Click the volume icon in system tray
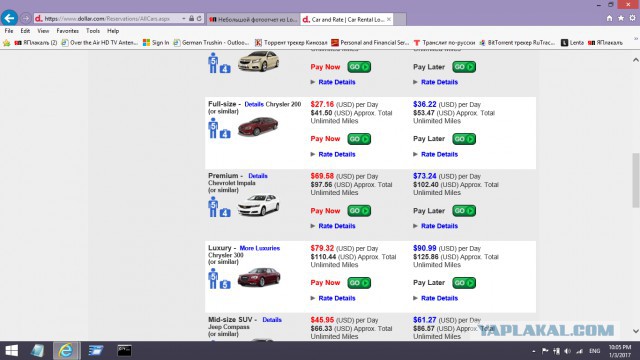 567,351
